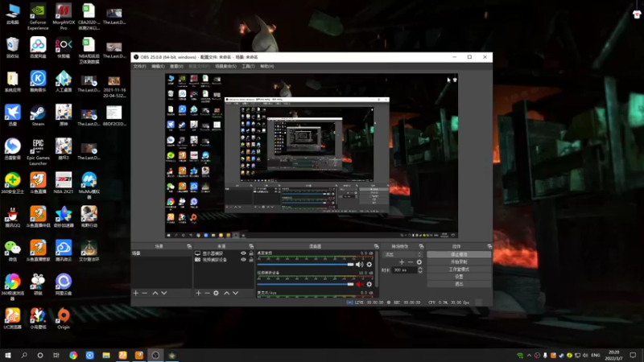Screen dimensions: 644x362
Task: Click transition duration 300 ms field
Action: click(405, 270)
